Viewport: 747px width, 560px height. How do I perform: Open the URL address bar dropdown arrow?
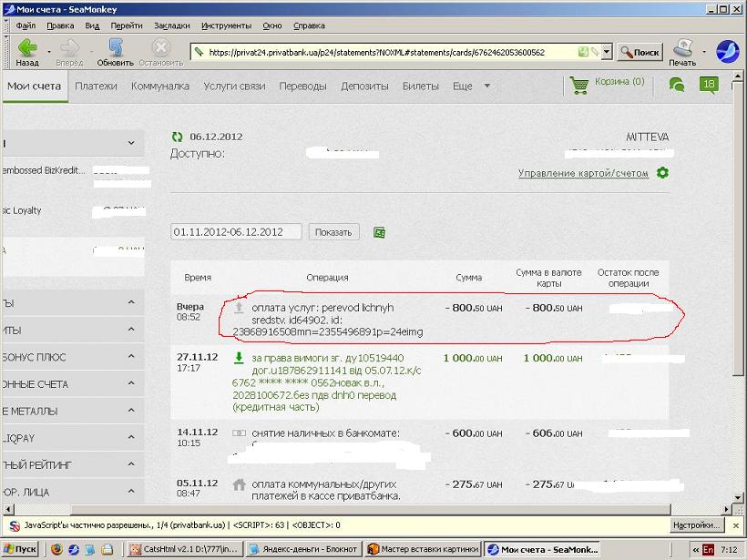pos(607,52)
